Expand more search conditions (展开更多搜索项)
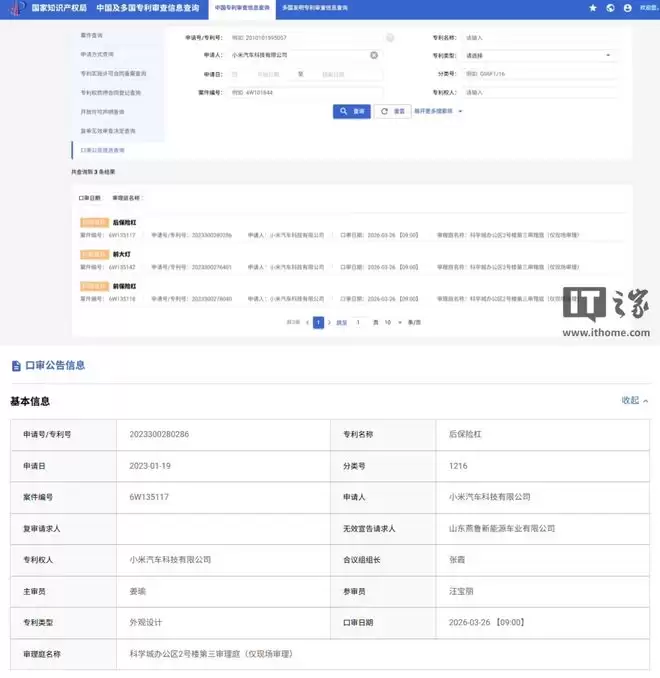This screenshot has width=660, height=678. pos(435,111)
